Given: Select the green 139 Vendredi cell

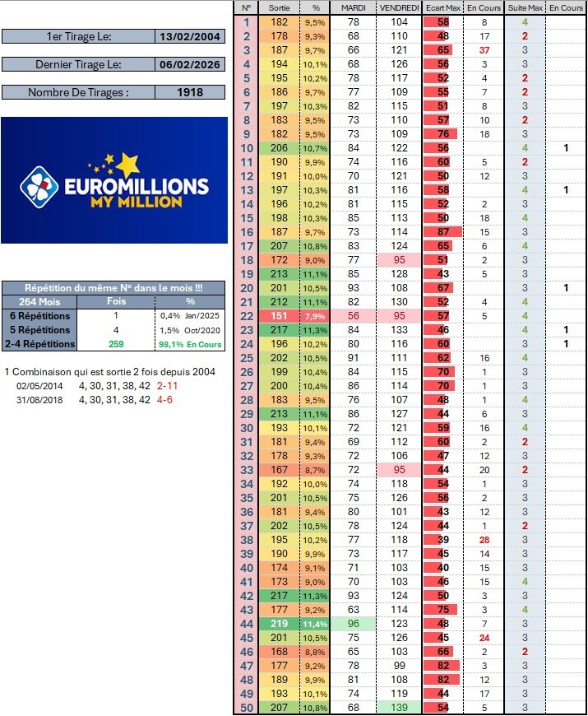Looking at the screenshot, I should [x=399, y=708].
